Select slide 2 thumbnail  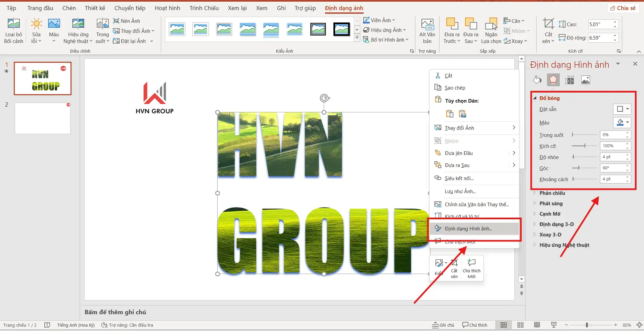[x=43, y=118]
